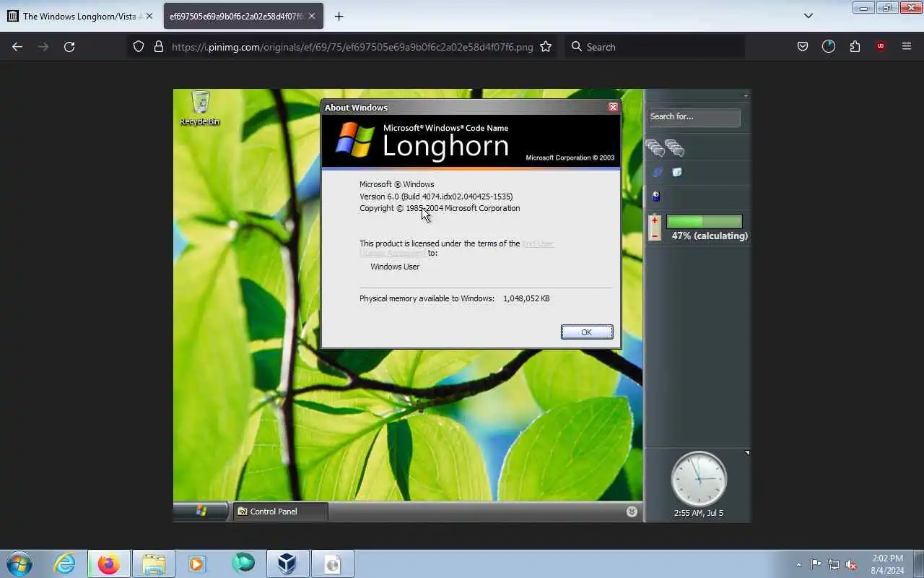Click the teal round taskbar app icon
The height and width of the screenshot is (578, 924).
243,564
